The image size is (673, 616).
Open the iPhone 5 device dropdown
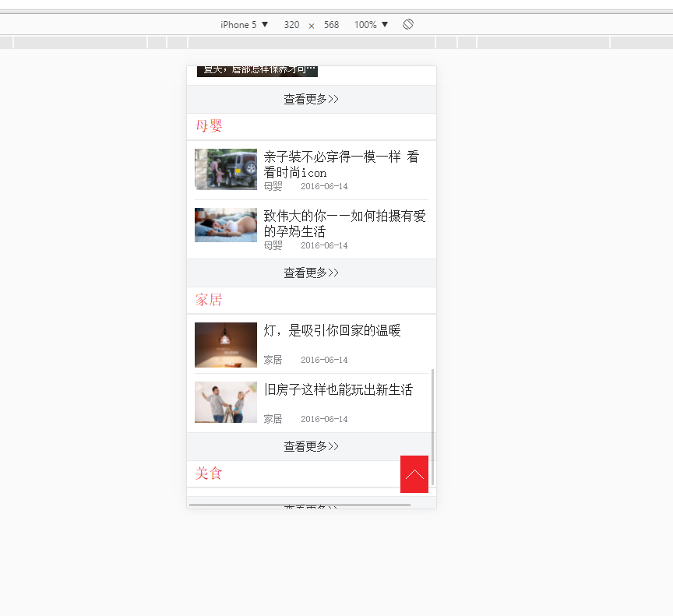(x=243, y=24)
